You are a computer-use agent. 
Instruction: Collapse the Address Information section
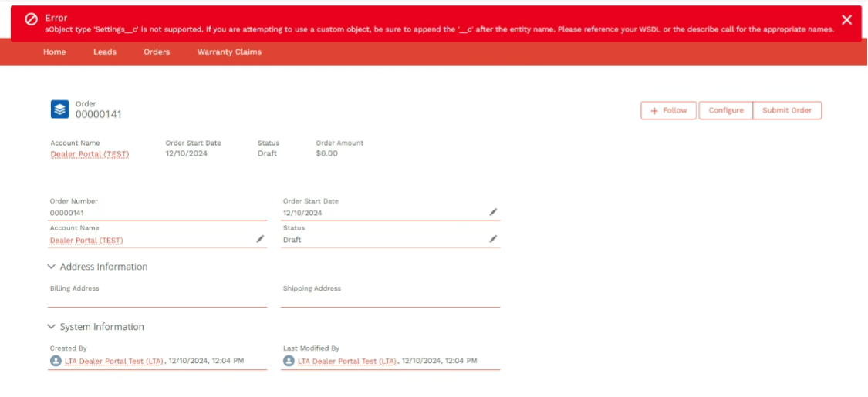coord(52,267)
